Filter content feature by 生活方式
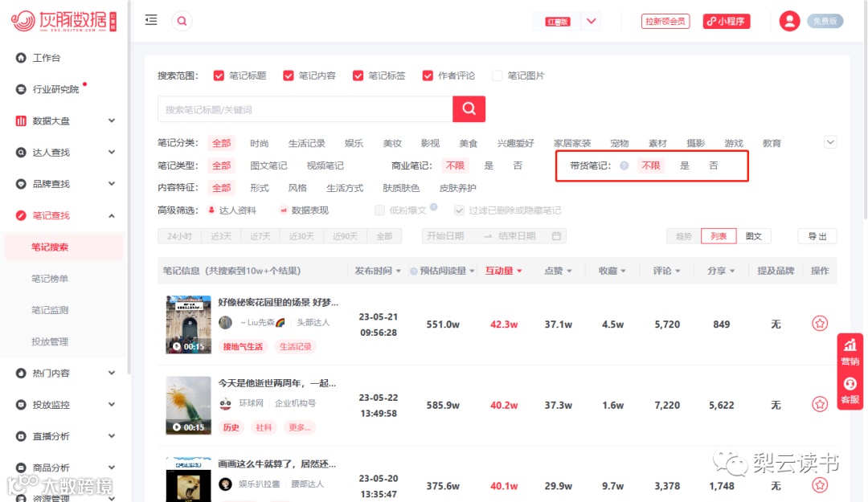The image size is (868, 502). pyautogui.click(x=344, y=188)
